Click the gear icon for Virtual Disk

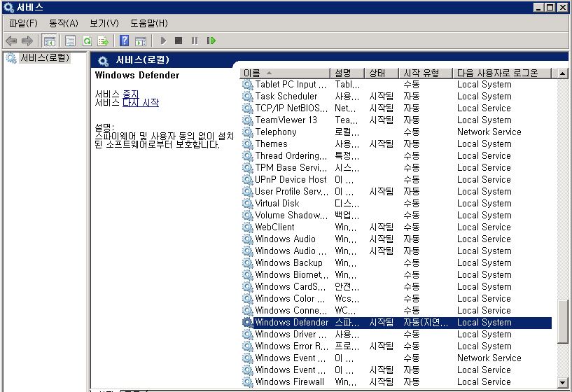pos(247,203)
